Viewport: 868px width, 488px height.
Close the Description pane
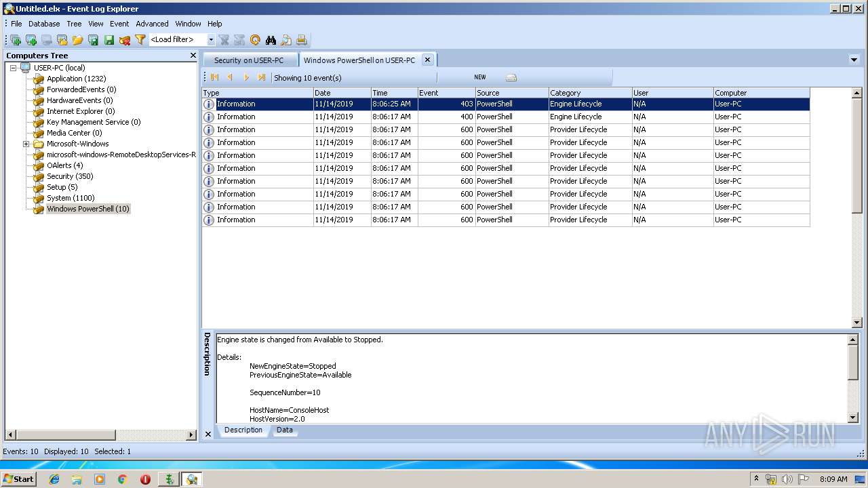[x=208, y=434]
